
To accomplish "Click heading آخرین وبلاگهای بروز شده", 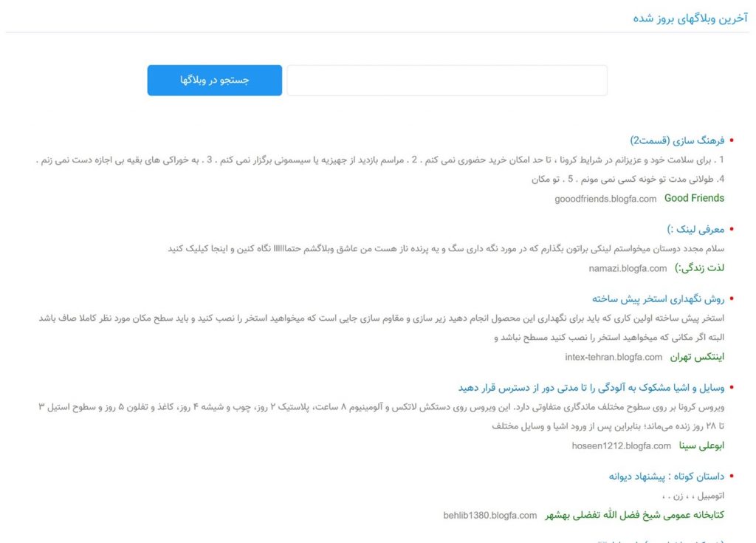I will click(x=690, y=18).
